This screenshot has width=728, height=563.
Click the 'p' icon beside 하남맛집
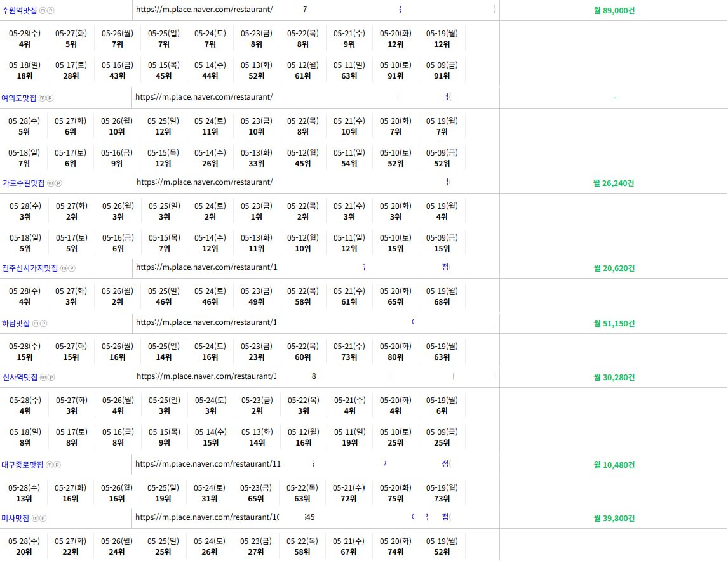43,324
